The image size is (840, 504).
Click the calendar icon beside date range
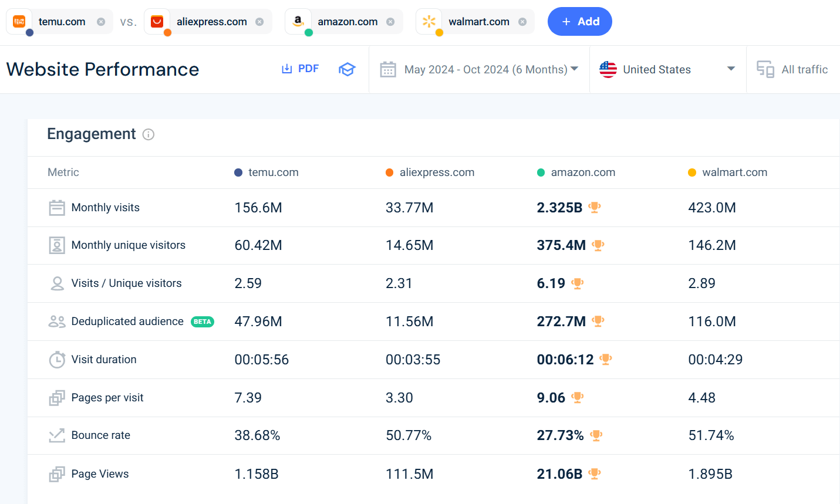point(388,69)
